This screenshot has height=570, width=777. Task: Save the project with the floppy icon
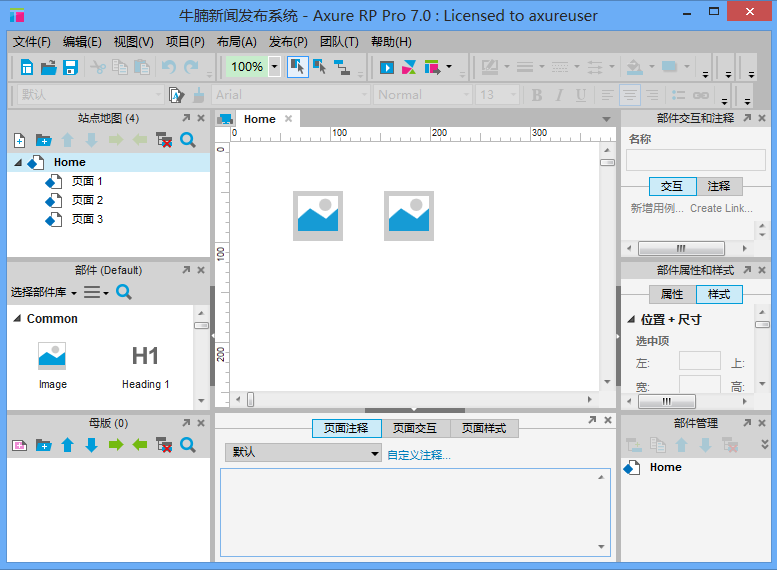tap(70, 67)
